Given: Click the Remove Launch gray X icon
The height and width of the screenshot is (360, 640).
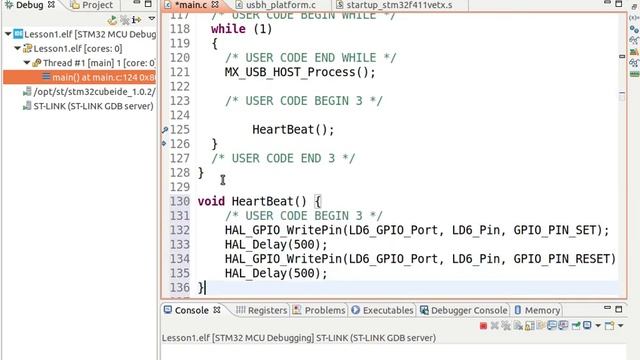Looking at the screenshot, I should coord(495,326).
